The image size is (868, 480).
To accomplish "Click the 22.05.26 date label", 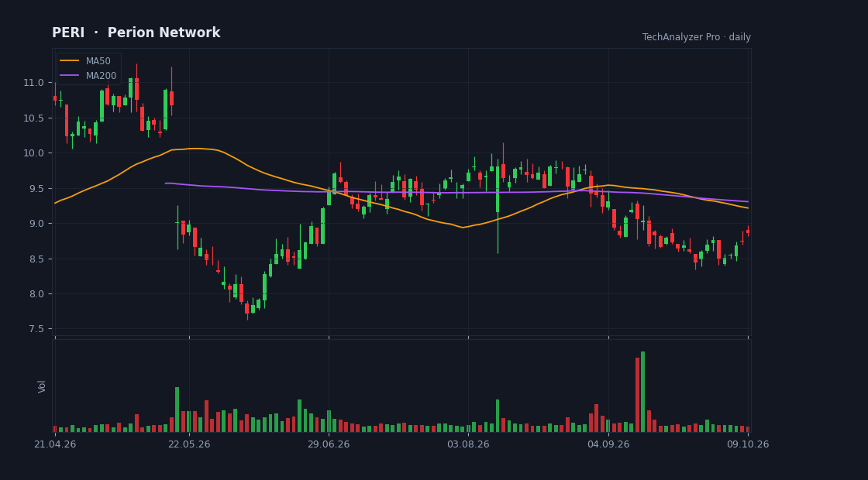I will (189, 444).
